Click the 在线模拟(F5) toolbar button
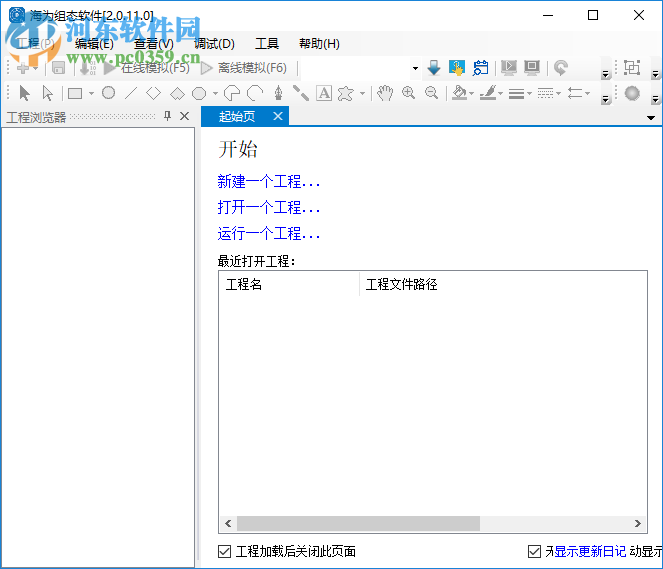The height and width of the screenshot is (569, 663). [147, 68]
